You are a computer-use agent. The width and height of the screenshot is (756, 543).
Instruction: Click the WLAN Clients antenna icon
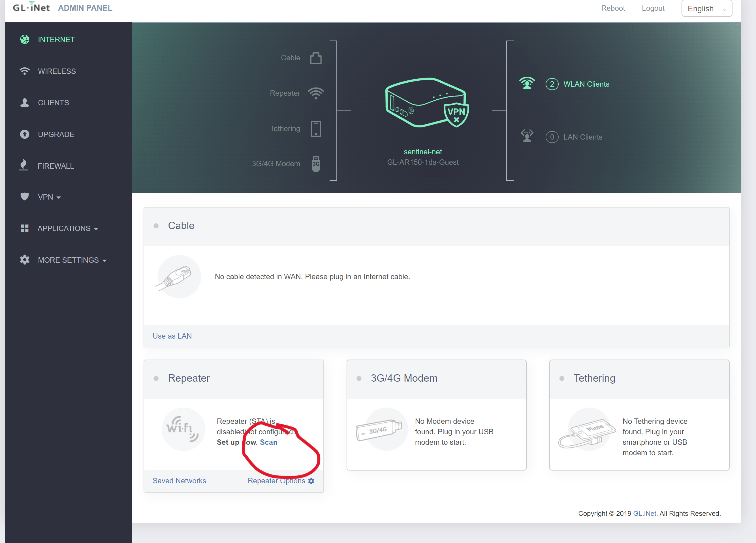point(527,83)
